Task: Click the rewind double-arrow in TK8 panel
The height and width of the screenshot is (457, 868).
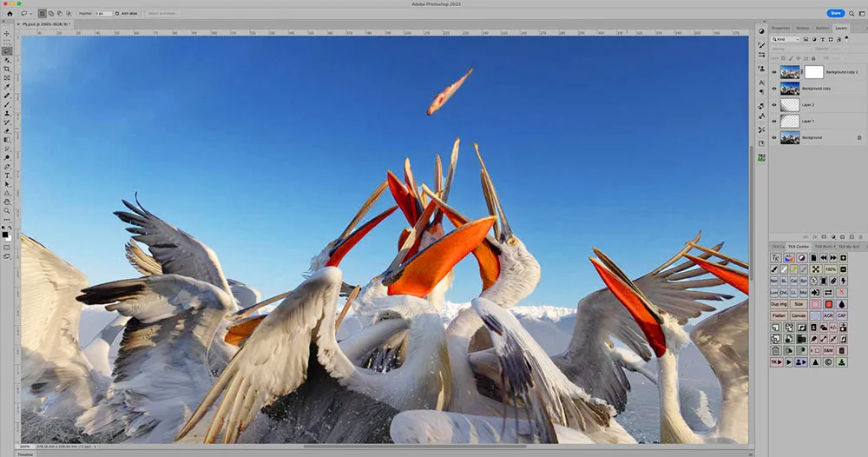Action: pyautogui.click(x=823, y=257)
